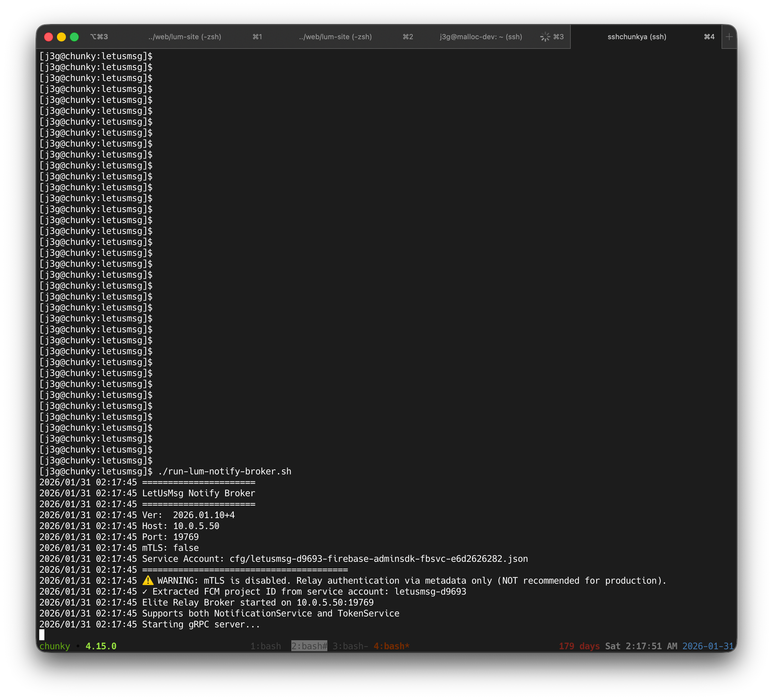Click the activity spinner on malloc-dev tab
This screenshot has height=700, width=773.
(545, 37)
